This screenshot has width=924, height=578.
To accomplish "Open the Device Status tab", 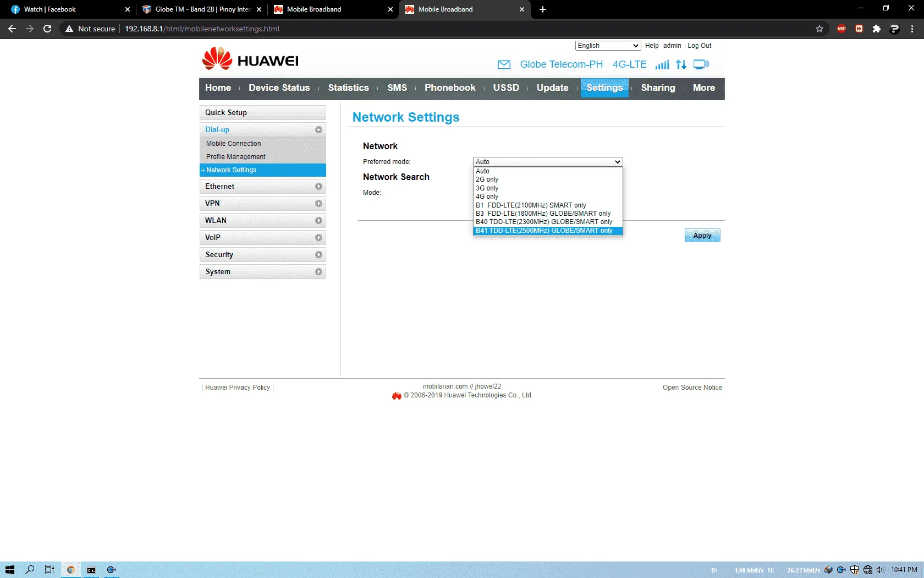I will (279, 88).
